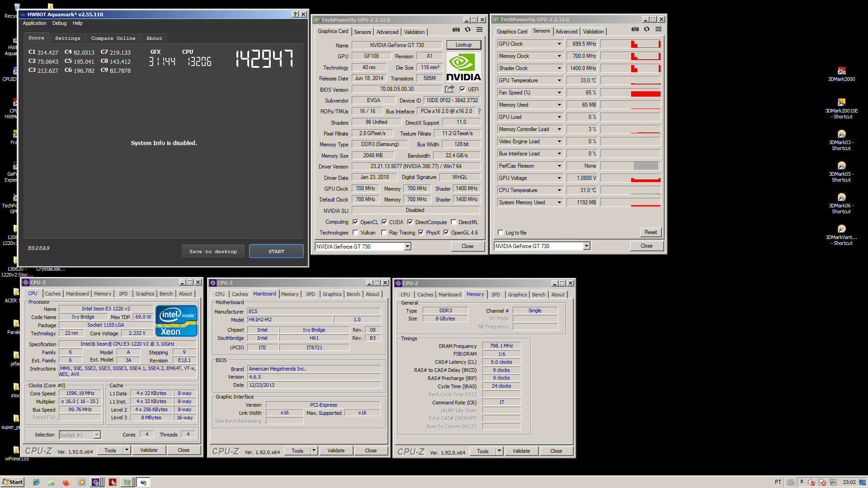Screen dimensions: 868x488
Task: Click Validate in the CPU-Z Mainboard window
Action: pyautogui.click(x=336, y=450)
